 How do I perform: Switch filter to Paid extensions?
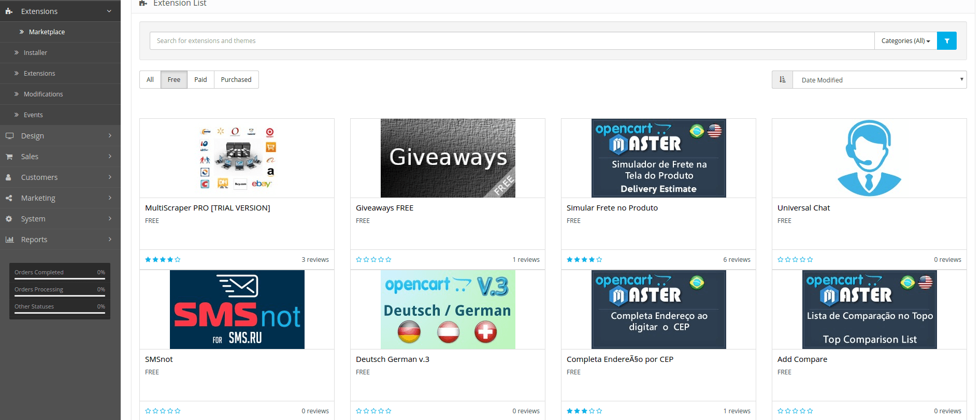coord(200,80)
